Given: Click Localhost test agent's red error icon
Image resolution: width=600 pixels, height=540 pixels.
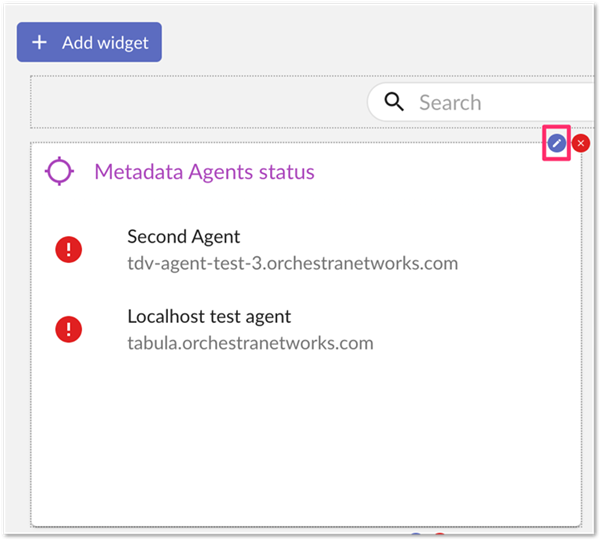Looking at the screenshot, I should pyautogui.click(x=68, y=329).
